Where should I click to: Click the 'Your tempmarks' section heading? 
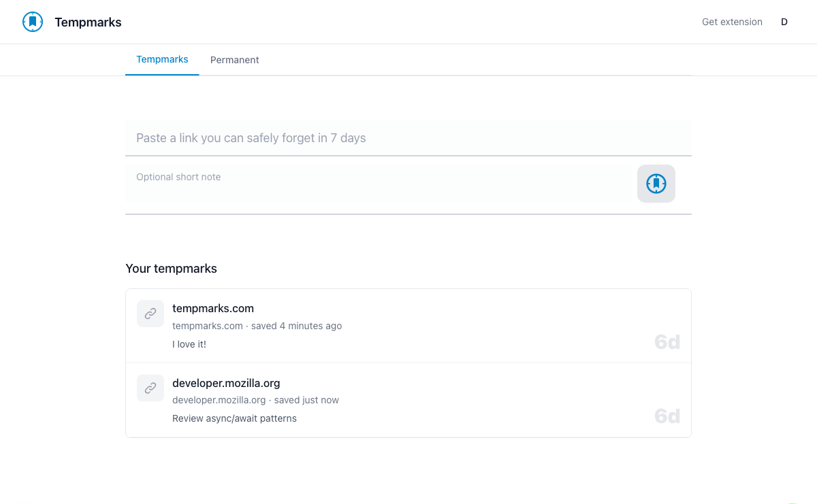[x=171, y=269]
